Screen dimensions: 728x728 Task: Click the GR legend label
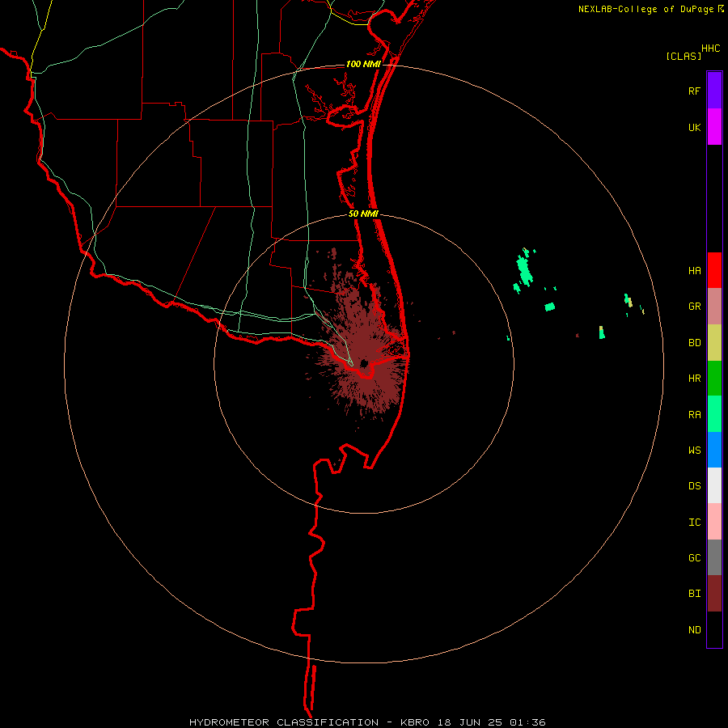(694, 307)
